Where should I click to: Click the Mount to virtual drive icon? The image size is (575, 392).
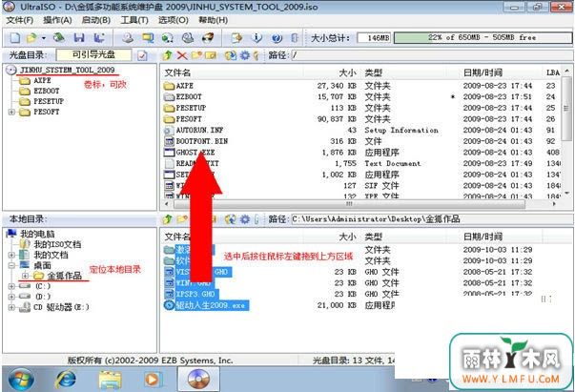coord(188,37)
